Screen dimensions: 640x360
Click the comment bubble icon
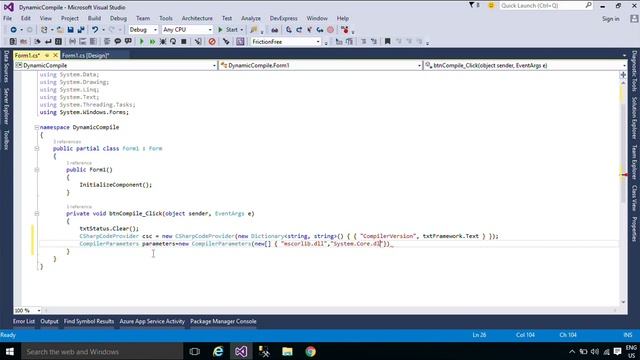click(118, 42)
